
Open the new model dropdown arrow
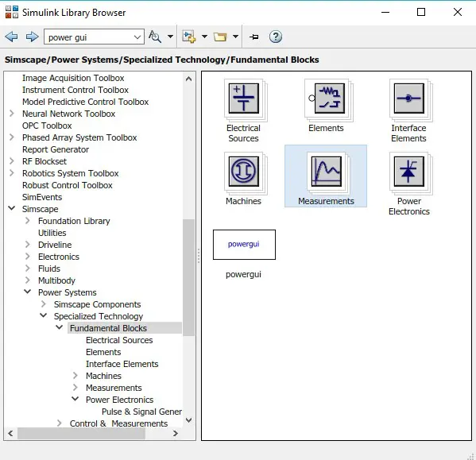tap(204, 37)
